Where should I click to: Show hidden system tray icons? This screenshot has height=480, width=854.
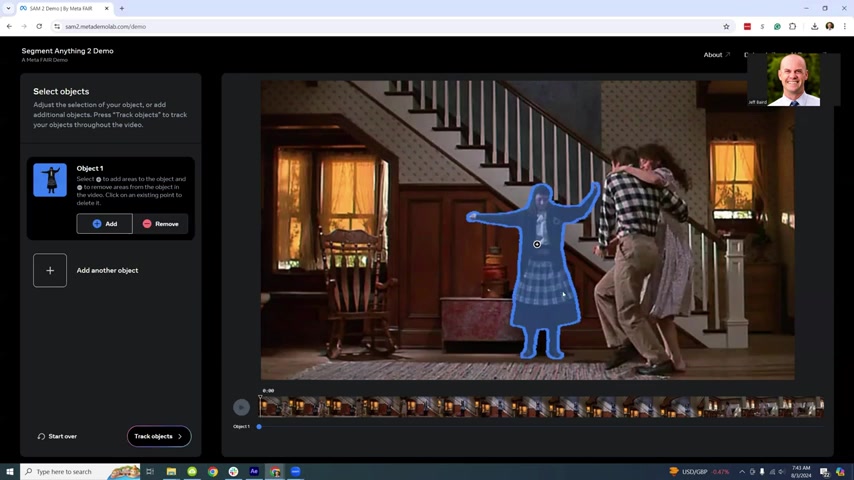pos(742,472)
